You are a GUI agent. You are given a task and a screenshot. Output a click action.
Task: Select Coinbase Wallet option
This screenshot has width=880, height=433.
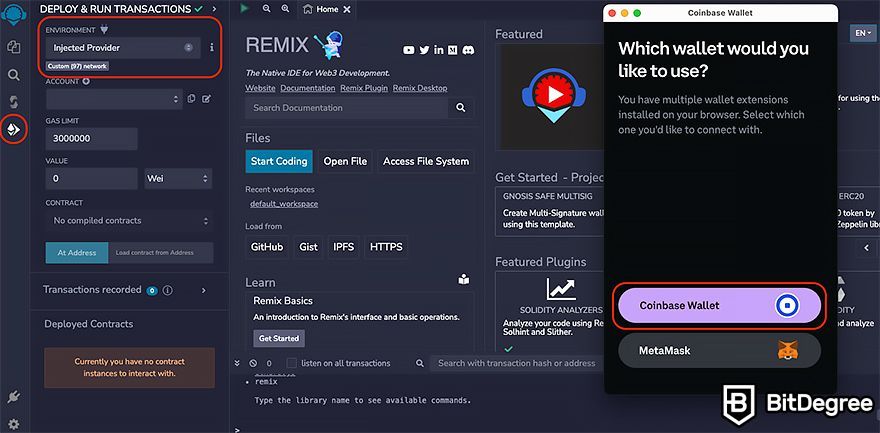(719, 306)
